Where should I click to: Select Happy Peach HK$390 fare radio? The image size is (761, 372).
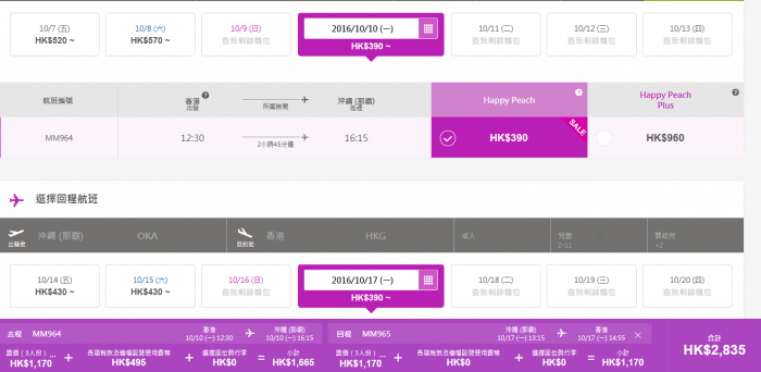tap(447, 138)
